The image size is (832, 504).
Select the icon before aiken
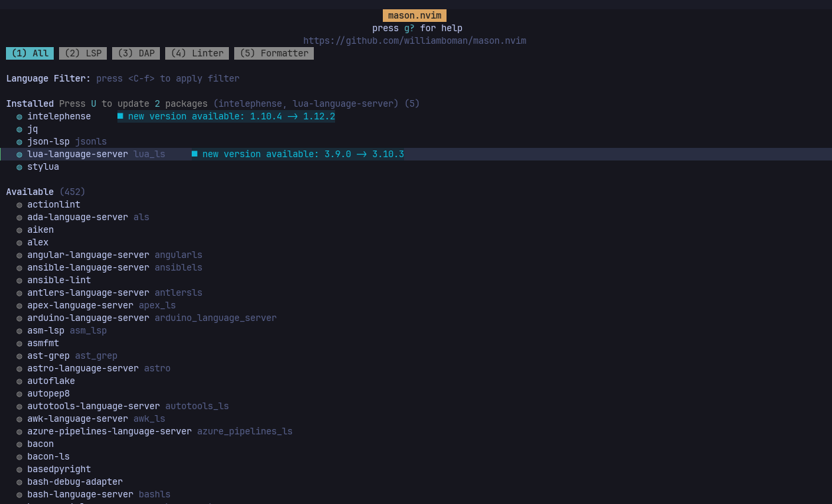pos(19,230)
